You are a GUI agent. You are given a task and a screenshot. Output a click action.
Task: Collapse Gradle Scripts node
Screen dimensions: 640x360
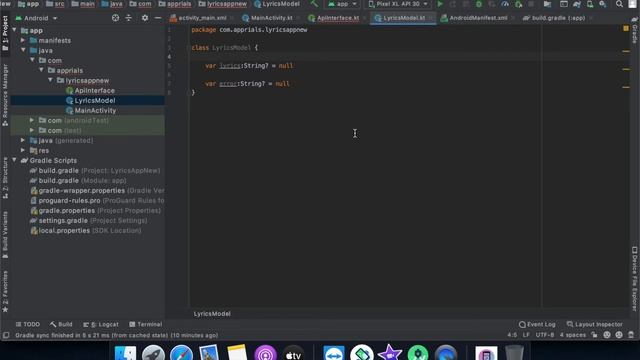tap(14, 160)
